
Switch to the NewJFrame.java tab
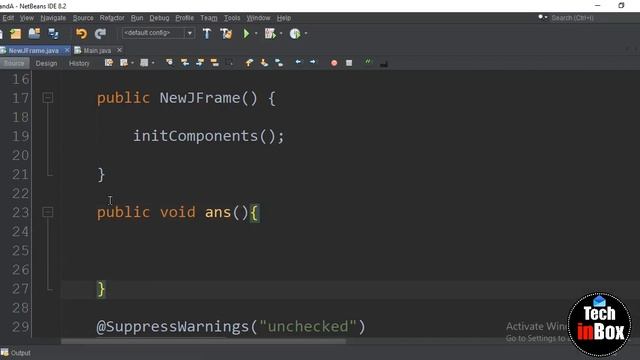33,51
